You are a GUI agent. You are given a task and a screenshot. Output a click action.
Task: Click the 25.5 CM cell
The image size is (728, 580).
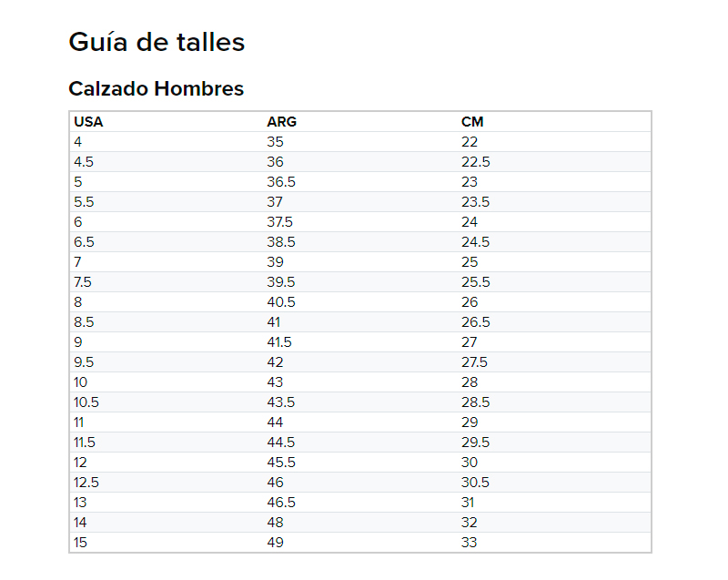click(475, 282)
